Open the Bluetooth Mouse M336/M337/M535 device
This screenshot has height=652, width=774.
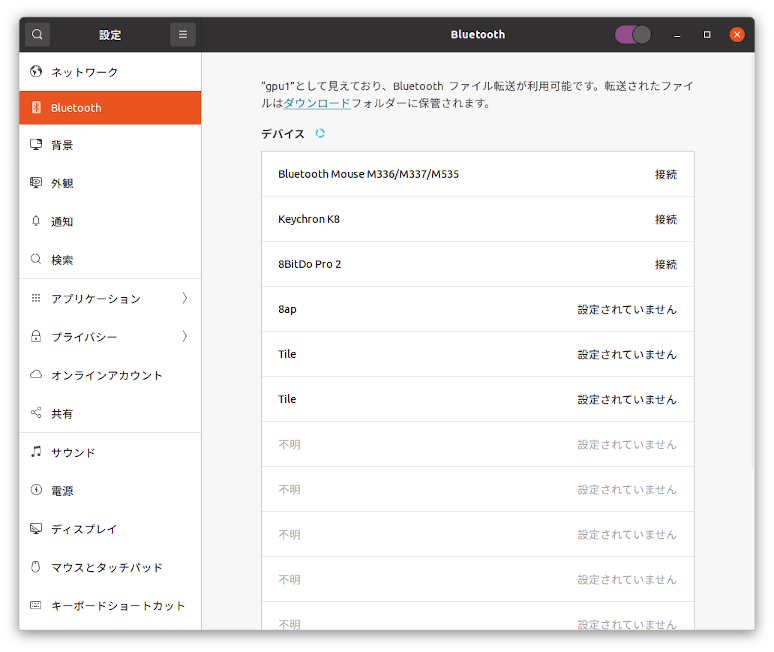click(477, 174)
